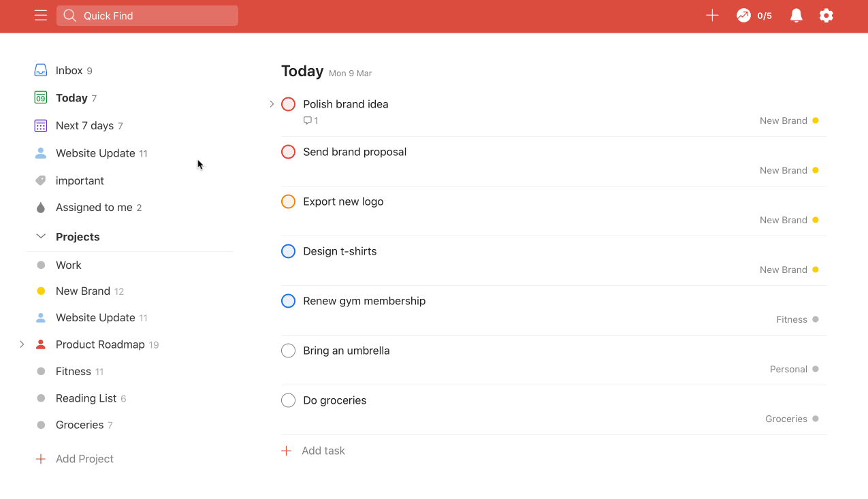Click the plus icon to add a new task
868x499 pixels.
click(x=711, y=15)
